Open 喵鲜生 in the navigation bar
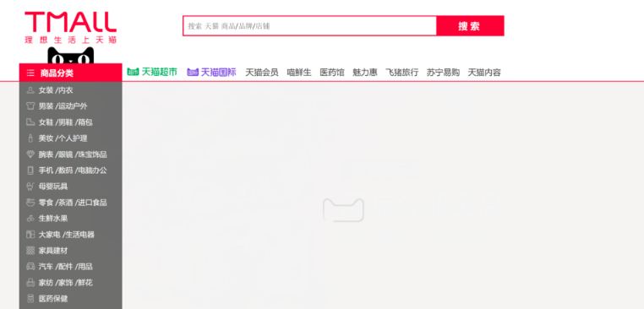 click(x=299, y=73)
